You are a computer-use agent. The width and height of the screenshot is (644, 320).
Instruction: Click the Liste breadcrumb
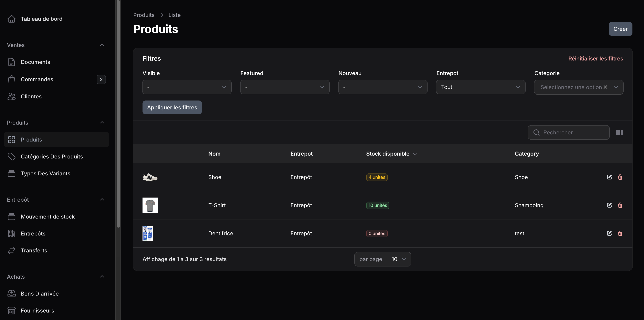click(x=174, y=15)
